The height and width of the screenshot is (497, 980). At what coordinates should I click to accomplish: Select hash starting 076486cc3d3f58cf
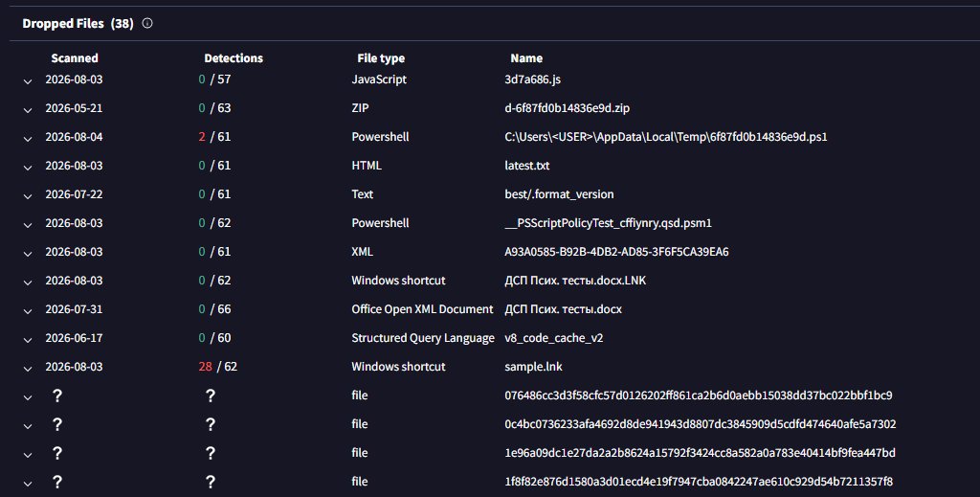(698, 395)
